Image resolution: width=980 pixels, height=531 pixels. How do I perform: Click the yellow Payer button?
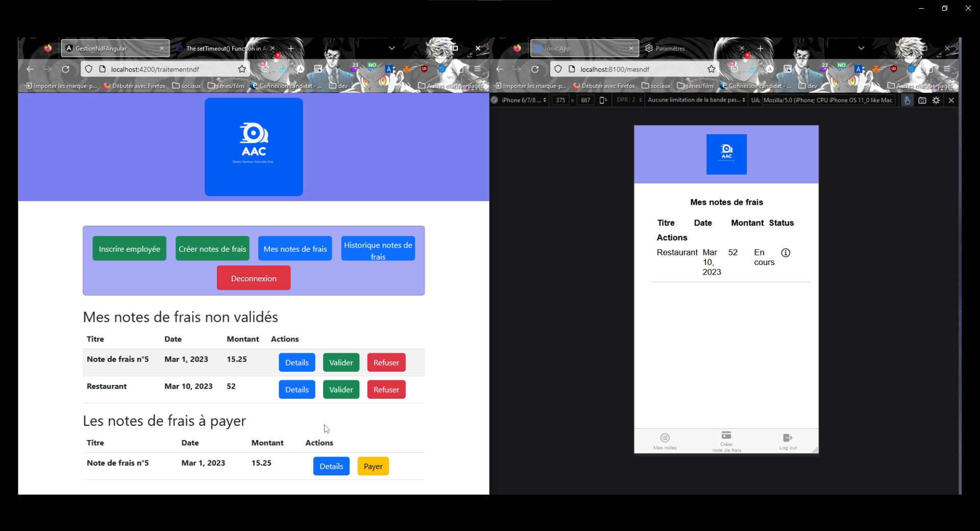[373, 467]
